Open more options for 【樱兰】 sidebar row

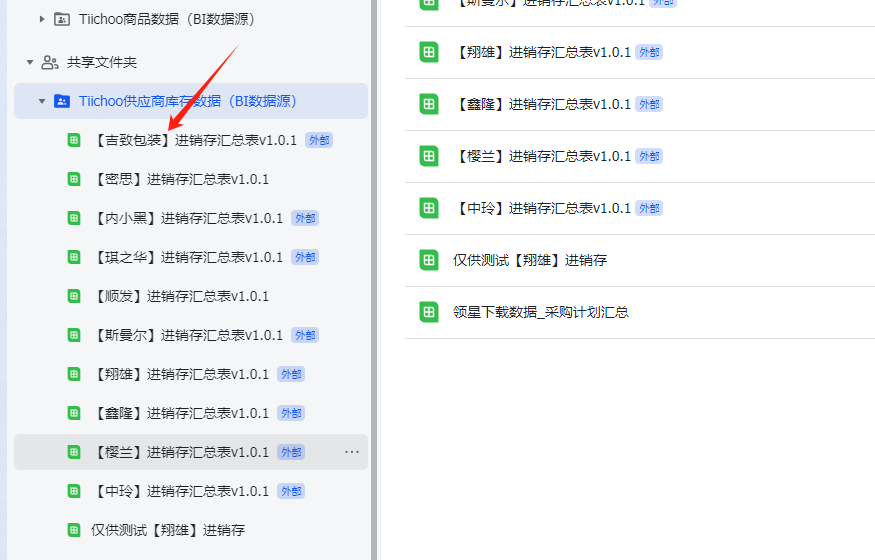pos(352,452)
